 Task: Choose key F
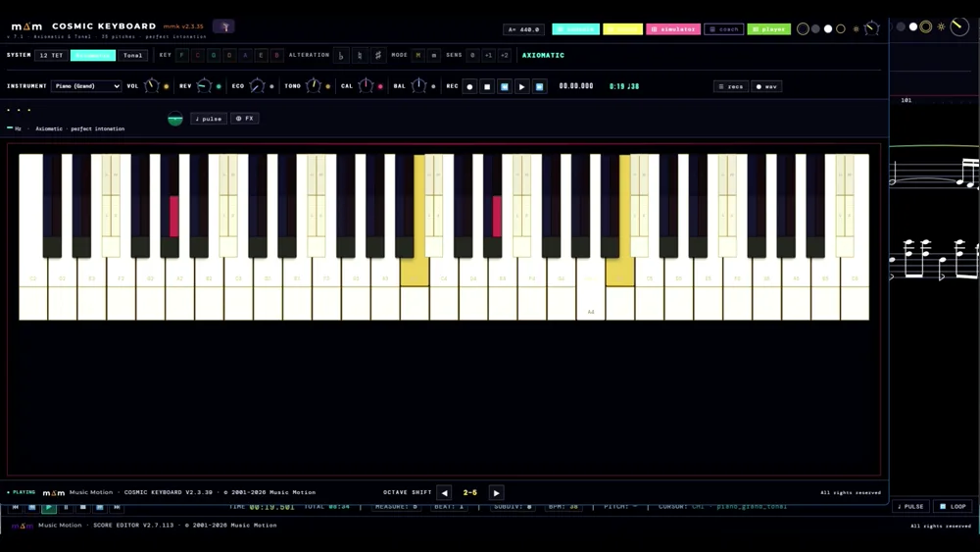pos(182,55)
